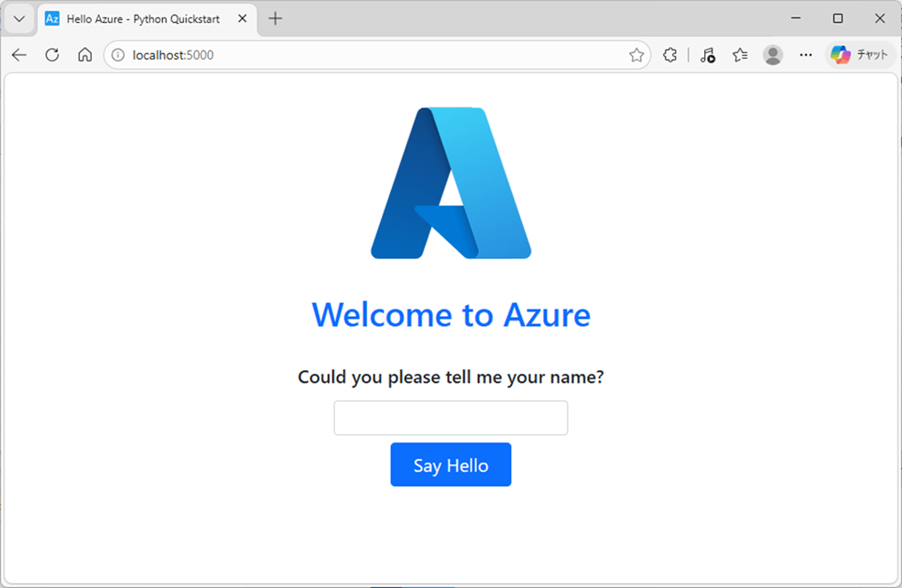Go to the browser home page
This screenshot has width=902, height=588.
(85, 55)
